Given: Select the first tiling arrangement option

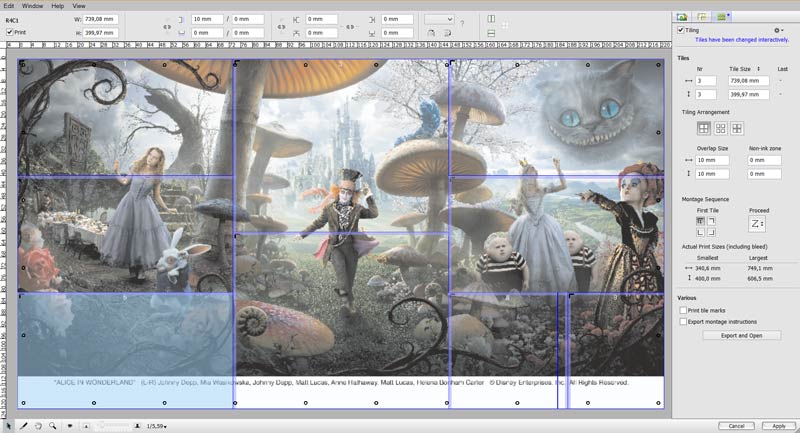Looking at the screenshot, I should pyautogui.click(x=704, y=129).
